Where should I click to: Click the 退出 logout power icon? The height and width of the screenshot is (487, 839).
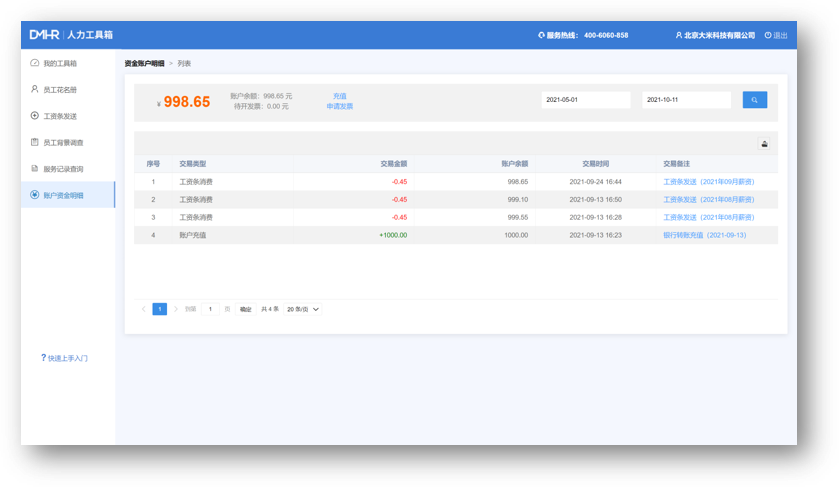pos(768,35)
